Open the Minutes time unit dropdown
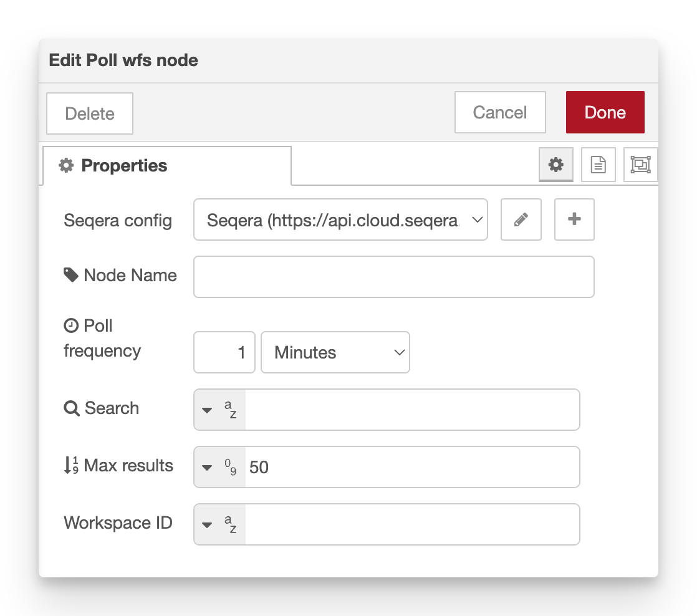This screenshot has width=697, height=616. (335, 352)
